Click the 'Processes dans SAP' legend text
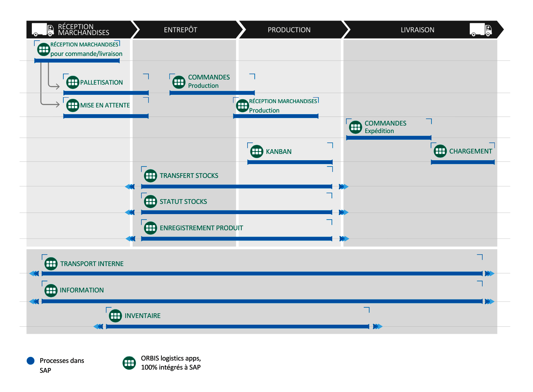The image size is (533, 392). (62, 365)
